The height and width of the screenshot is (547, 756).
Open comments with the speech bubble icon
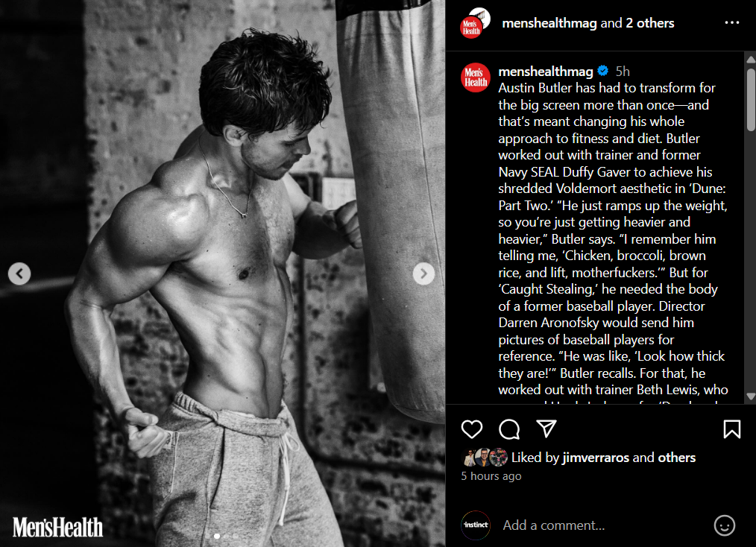coord(509,429)
